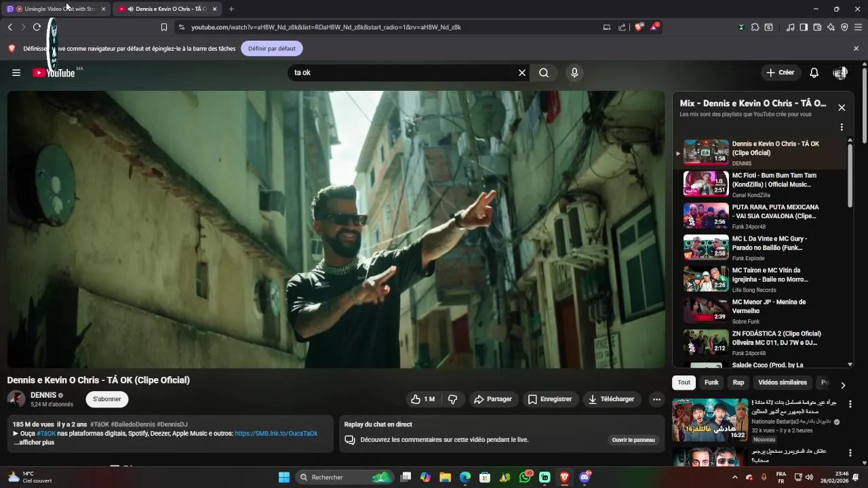The image size is (868, 488).
Task: Select the Rap filter chip
Action: pos(738,382)
